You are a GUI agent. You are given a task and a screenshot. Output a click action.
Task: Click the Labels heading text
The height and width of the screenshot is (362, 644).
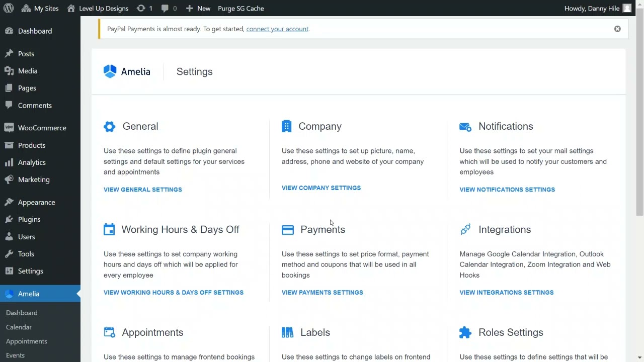click(x=315, y=332)
